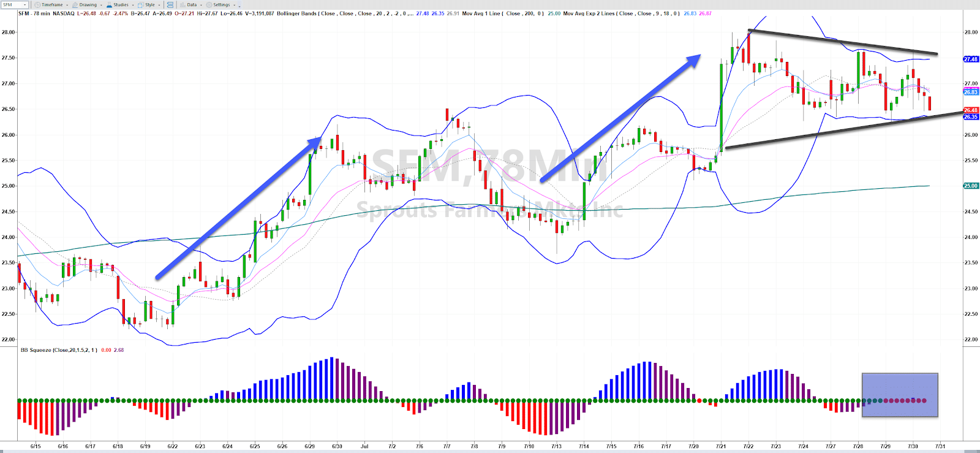The height and width of the screenshot is (453, 980).
Task: Click the Data bar-chart icon
Action: [x=183, y=5]
